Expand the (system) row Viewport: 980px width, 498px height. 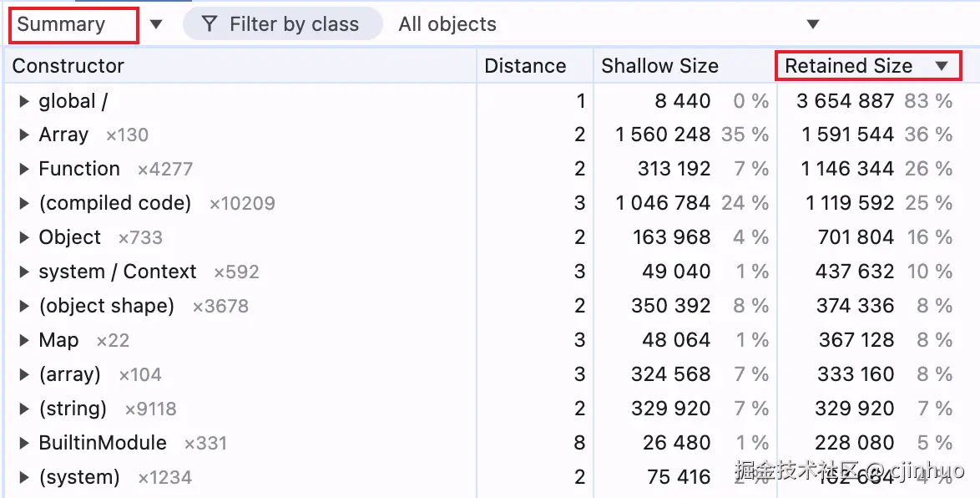pos(23,478)
